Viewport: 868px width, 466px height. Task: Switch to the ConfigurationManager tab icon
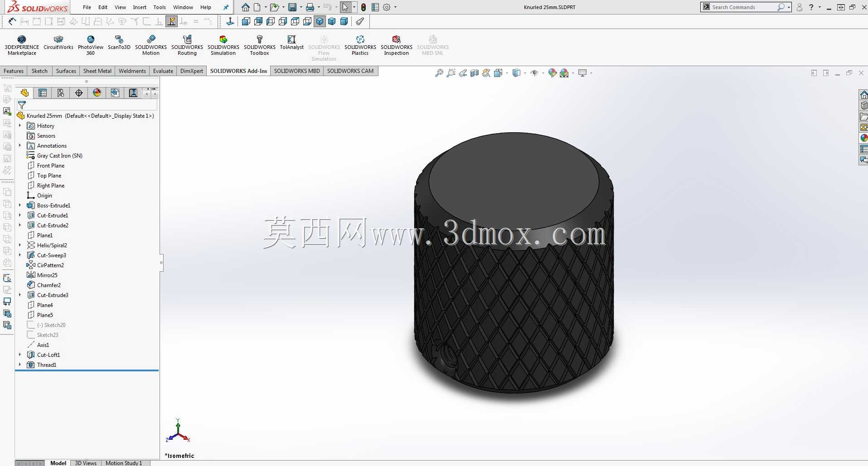(61, 93)
